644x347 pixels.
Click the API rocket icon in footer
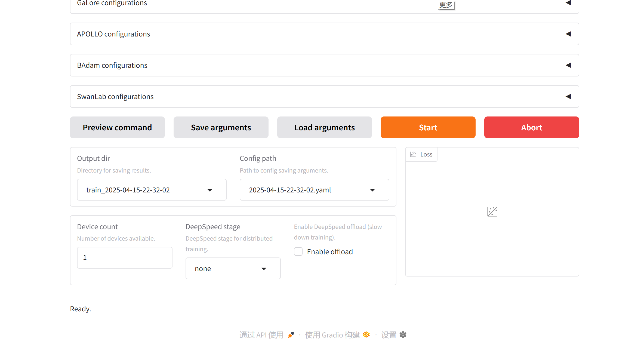pos(291,335)
